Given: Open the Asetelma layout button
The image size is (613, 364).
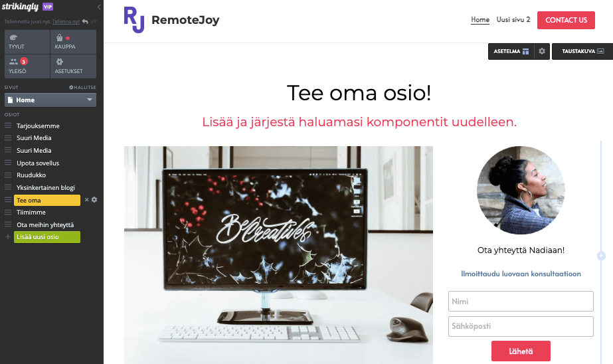Looking at the screenshot, I should coord(511,51).
